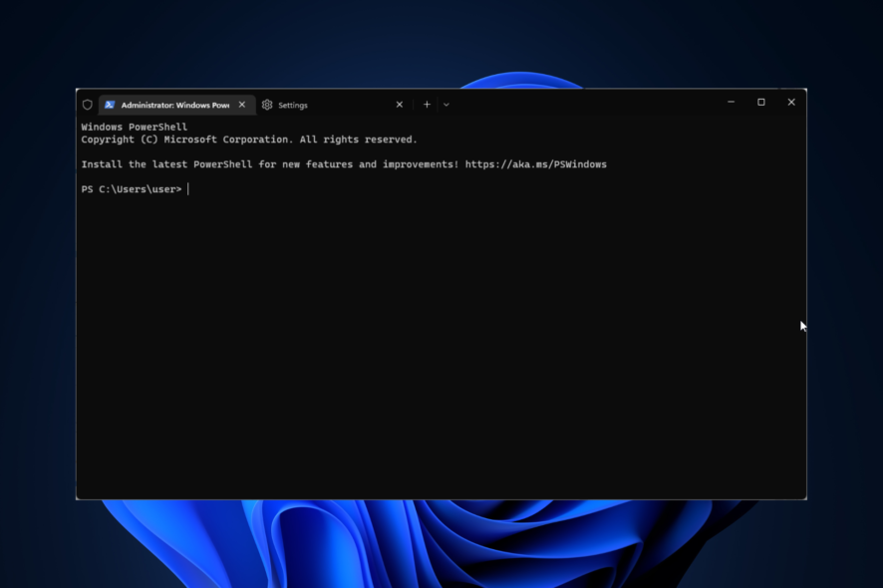Maximize the Terminal window
Viewport: 883px width, 588px height.
click(761, 102)
